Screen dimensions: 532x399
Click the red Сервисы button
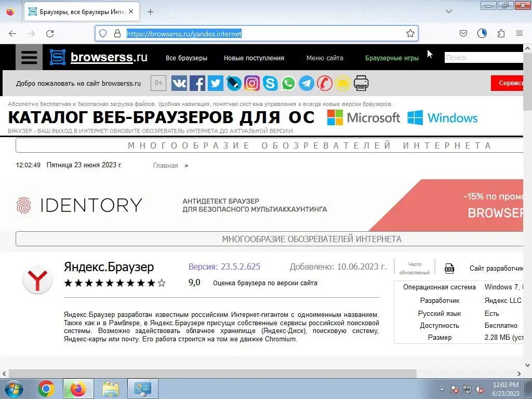click(x=507, y=83)
